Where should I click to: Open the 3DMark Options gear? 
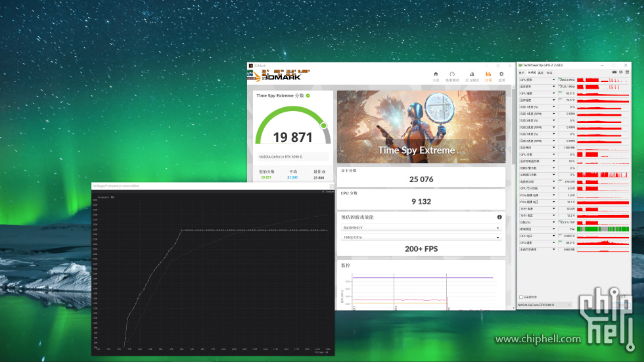click(501, 76)
